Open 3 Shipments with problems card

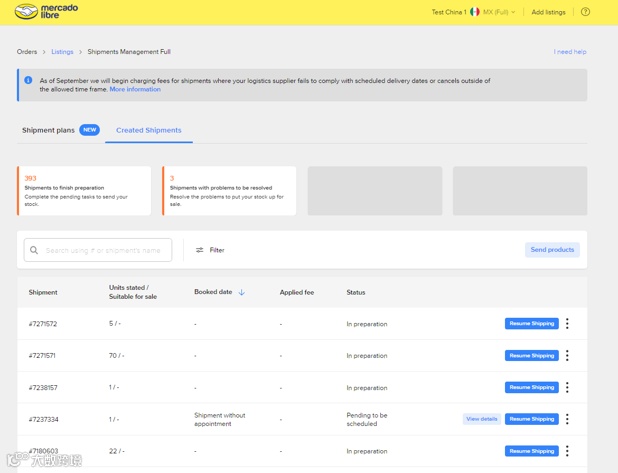point(229,191)
